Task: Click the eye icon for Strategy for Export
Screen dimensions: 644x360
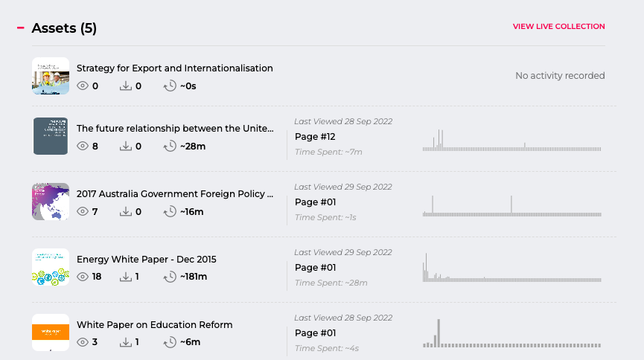Action: point(83,86)
